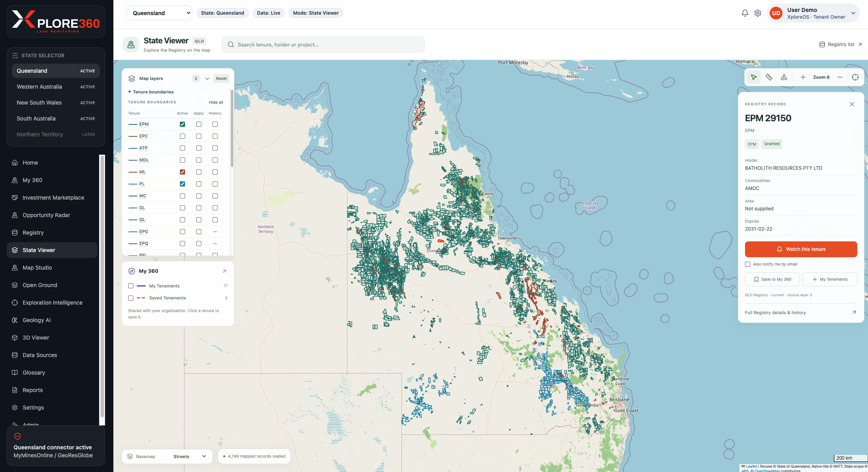Screen dimensions: 868x472
Task: Uncheck PL Active layer checkbox
Action: click(182, 184)
